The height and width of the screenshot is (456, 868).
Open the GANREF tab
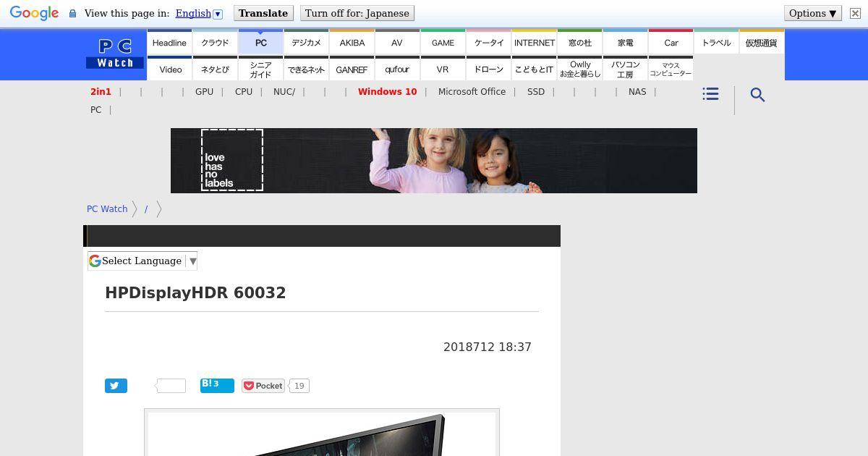click(x=352, y=69)
